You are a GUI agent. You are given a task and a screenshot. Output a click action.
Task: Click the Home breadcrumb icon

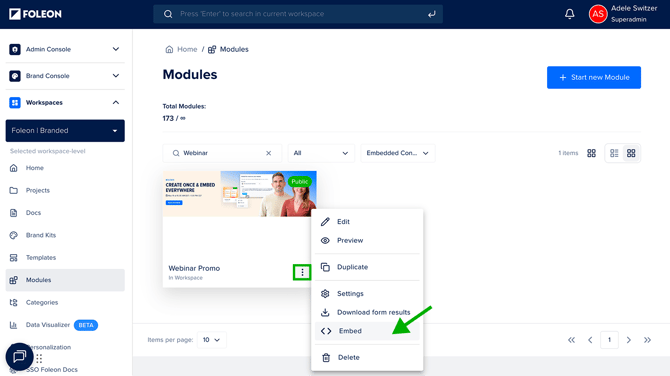(x=169, y=49)
